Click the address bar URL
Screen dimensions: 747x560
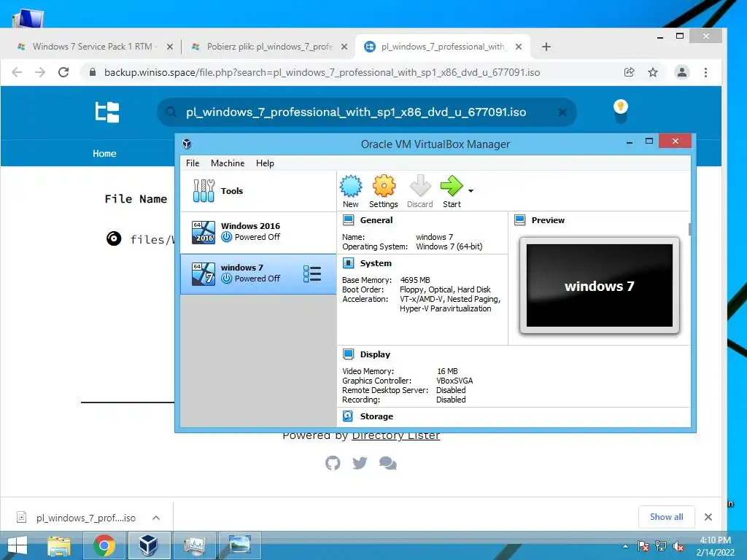(322, 72)
